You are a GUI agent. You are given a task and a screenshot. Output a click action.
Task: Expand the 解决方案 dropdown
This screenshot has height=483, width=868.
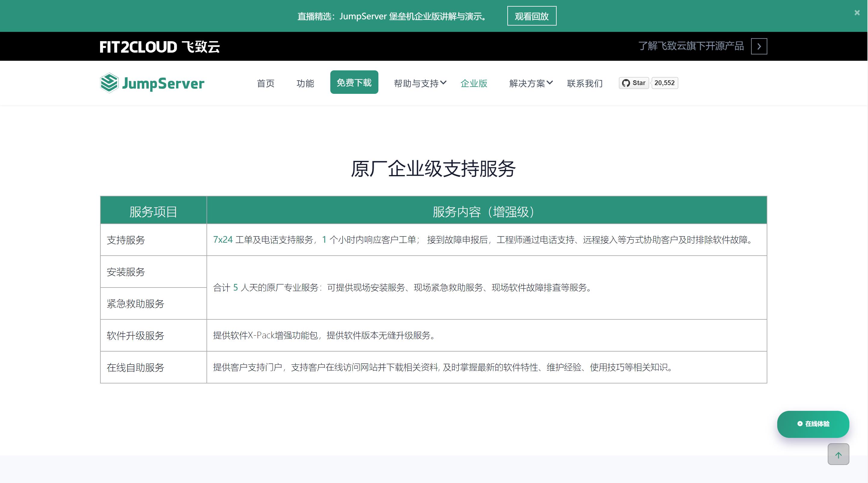coord(531,83)
